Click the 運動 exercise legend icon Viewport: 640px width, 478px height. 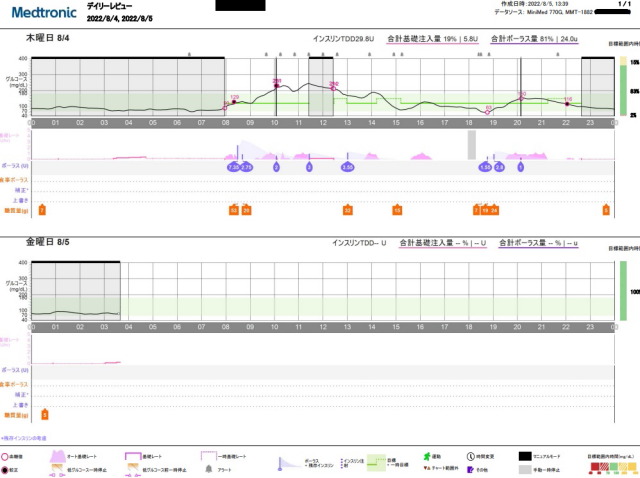pos(427,456)
